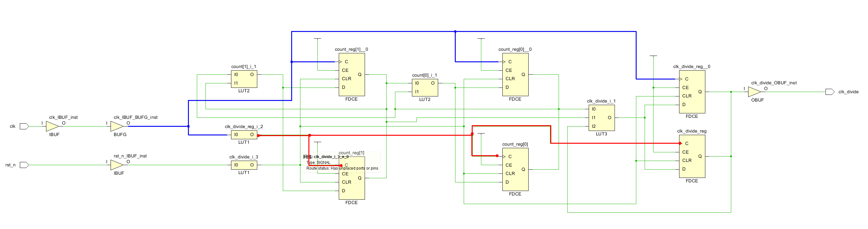Select the clk_divide_reg__0 FDCE flip-flop
This screenshot has height=229, width=868.
(x=692, y=92)
